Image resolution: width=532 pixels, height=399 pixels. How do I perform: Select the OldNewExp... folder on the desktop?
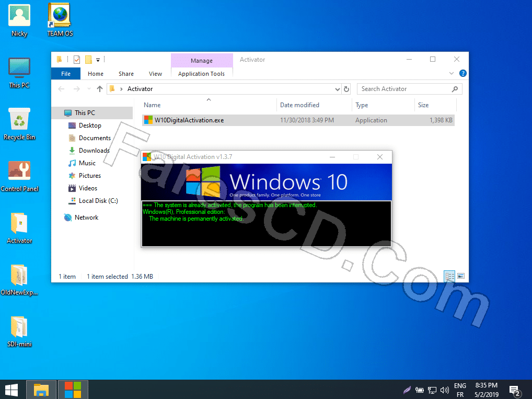[19, 279]
